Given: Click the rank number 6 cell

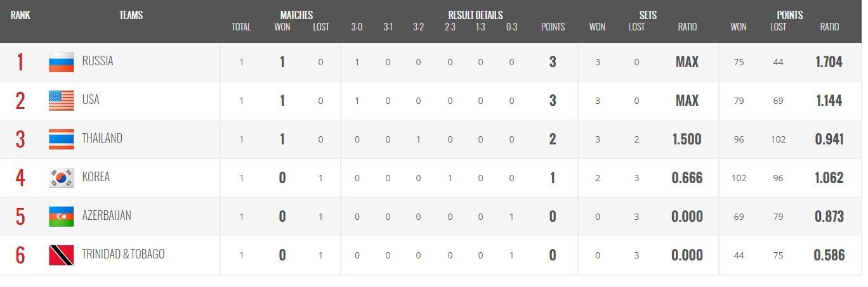Looking at the screenshot, I should click(20, 255).
